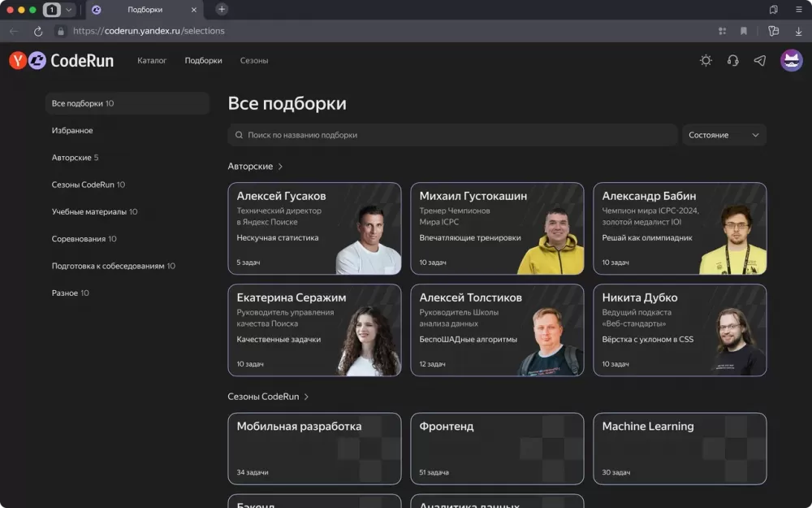Click the padlock site security icon
The image size is (812, 508).
(x=61, y=31)
